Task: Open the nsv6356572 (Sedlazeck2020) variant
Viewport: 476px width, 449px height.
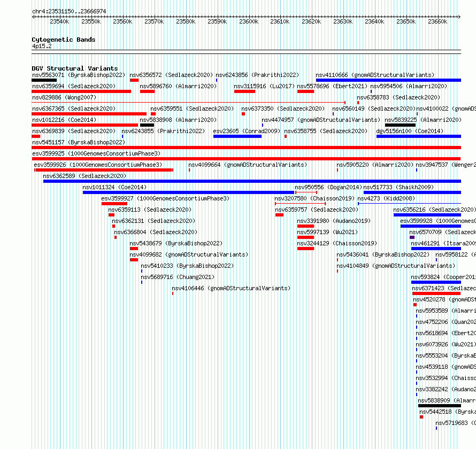Action: (x=171, y=75)
